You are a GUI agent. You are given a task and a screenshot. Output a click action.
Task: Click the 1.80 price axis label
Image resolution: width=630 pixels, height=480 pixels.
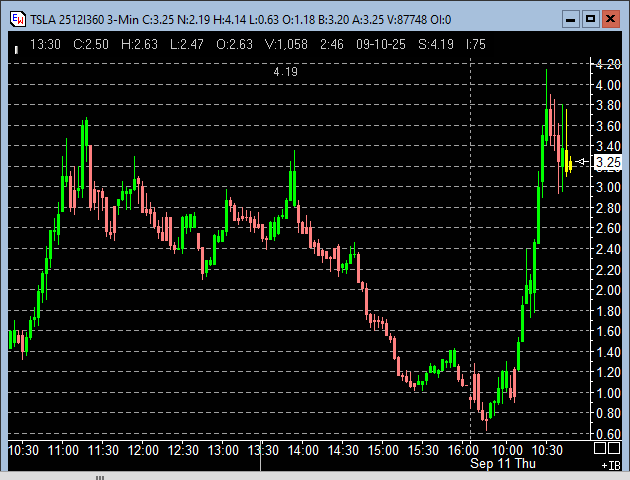point(608,311)
